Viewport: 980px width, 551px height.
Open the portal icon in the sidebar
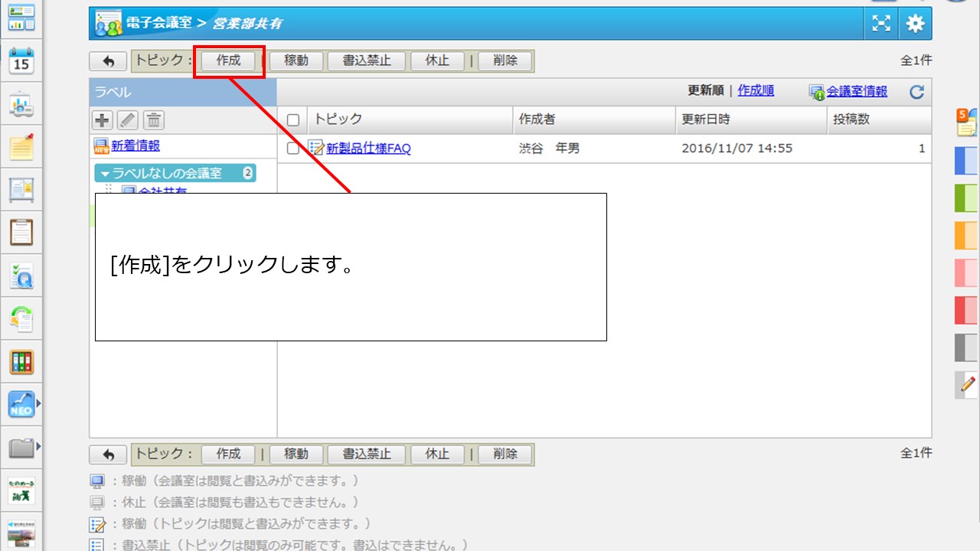coord(21,18)
